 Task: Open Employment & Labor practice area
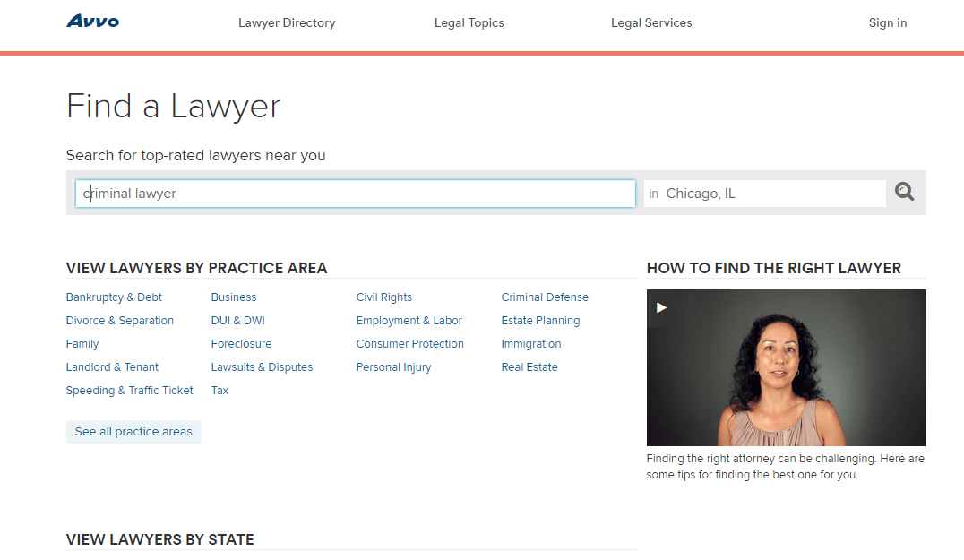409,321
